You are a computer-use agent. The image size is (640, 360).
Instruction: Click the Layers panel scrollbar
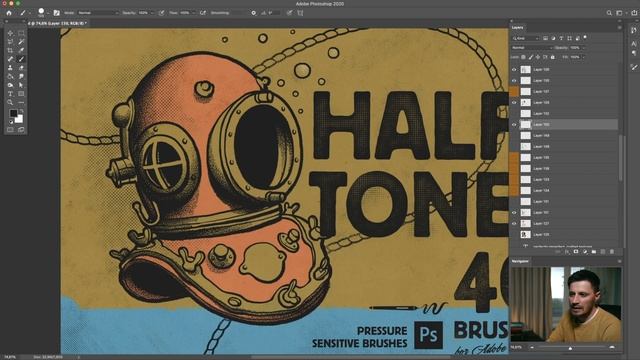click(x=620, y=158)
